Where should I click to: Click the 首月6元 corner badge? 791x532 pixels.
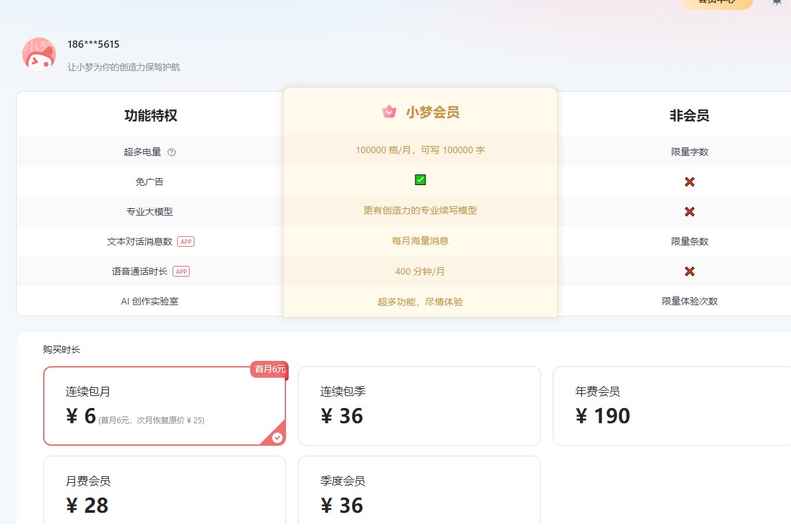[x=269, y=370]
